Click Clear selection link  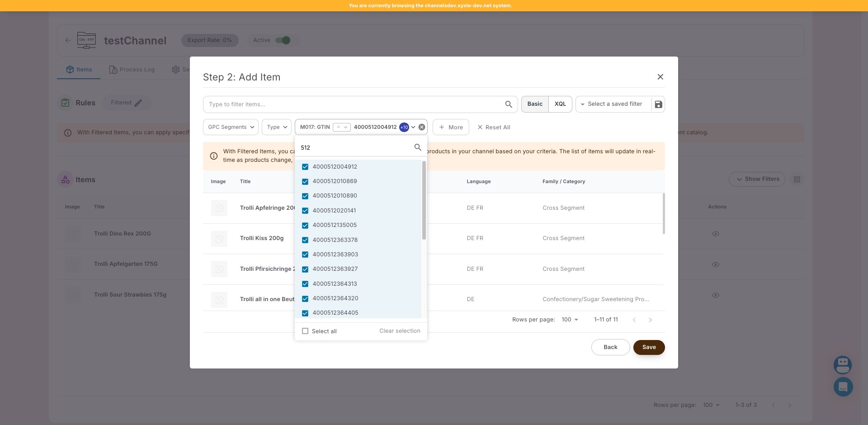(x=400, y=331)
